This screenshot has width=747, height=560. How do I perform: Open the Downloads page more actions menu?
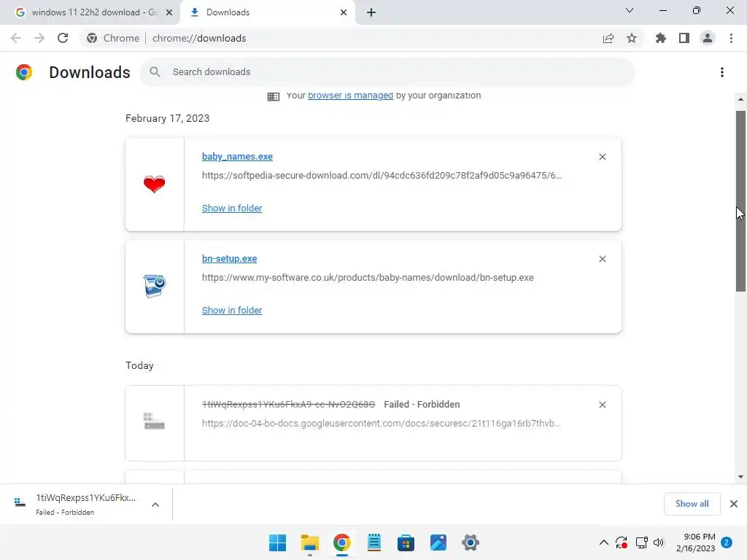point(722,72)
